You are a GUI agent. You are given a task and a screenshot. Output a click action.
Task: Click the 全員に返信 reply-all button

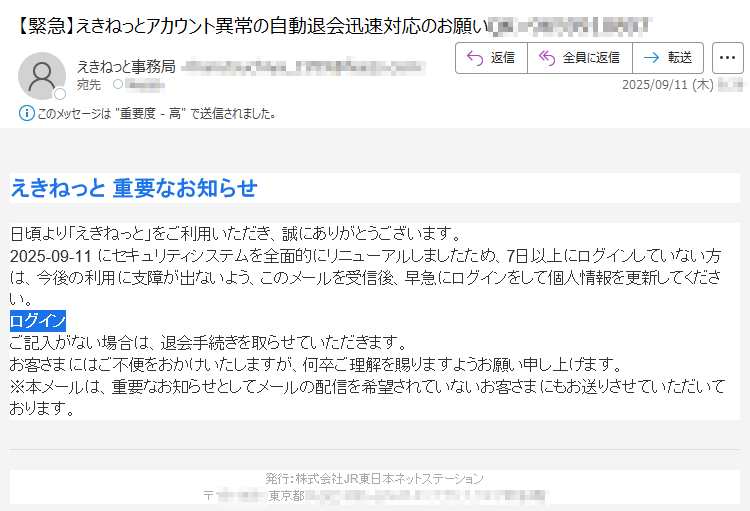[x=580, y=58]
